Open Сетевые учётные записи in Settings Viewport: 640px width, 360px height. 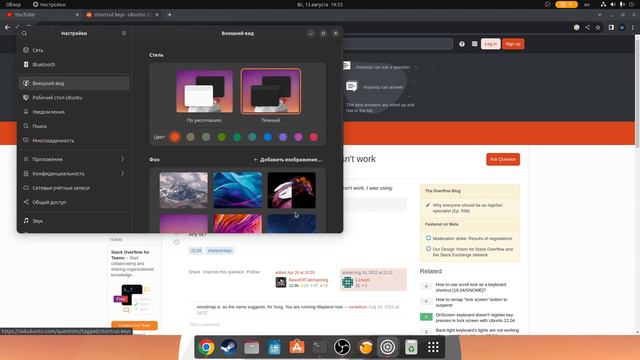(x=74, y=188)
